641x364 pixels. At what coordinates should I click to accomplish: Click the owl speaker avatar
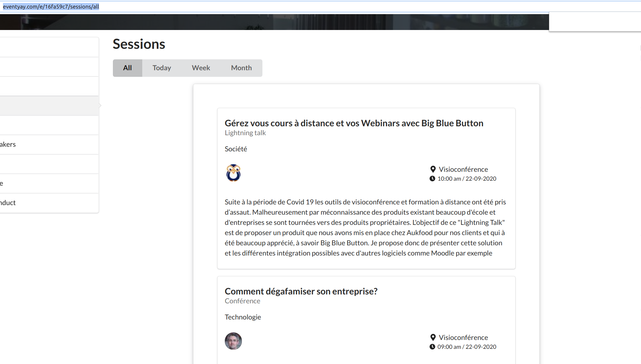233,173
